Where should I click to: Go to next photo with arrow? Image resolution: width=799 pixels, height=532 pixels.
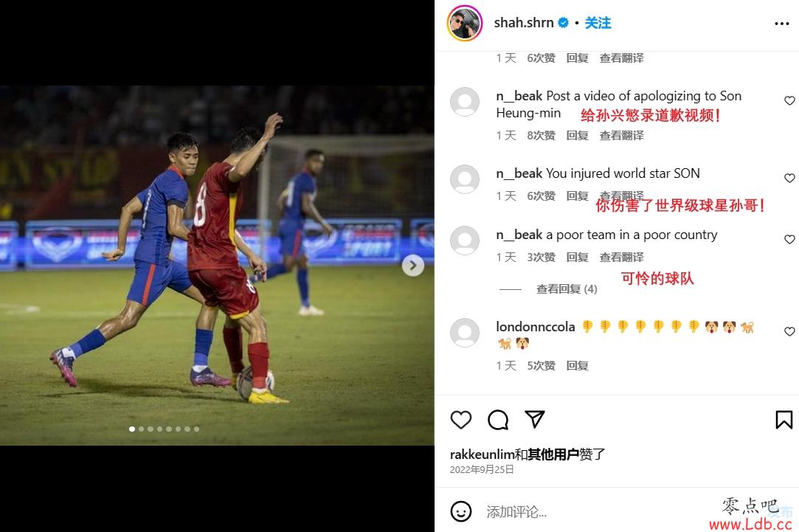tap(412, 266)
